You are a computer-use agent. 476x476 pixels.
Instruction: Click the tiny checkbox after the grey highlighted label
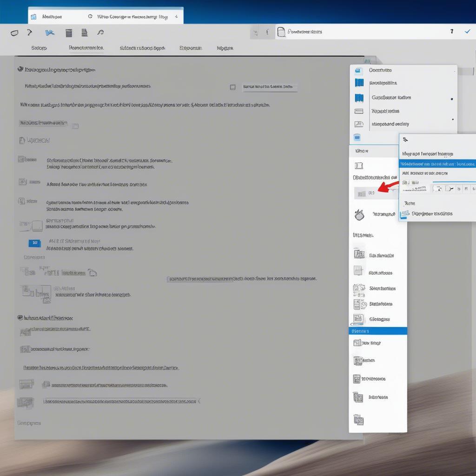(75, 126)
